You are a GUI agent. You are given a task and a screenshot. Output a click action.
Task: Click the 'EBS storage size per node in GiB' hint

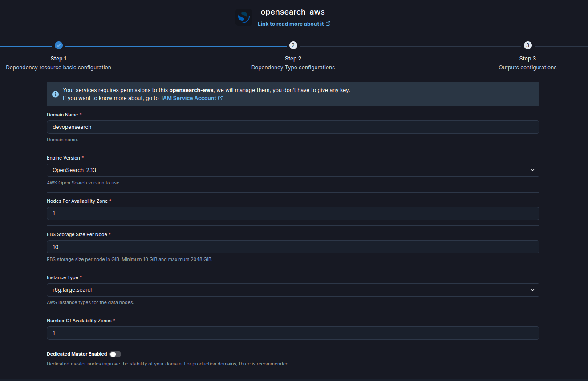pos(130,259)
